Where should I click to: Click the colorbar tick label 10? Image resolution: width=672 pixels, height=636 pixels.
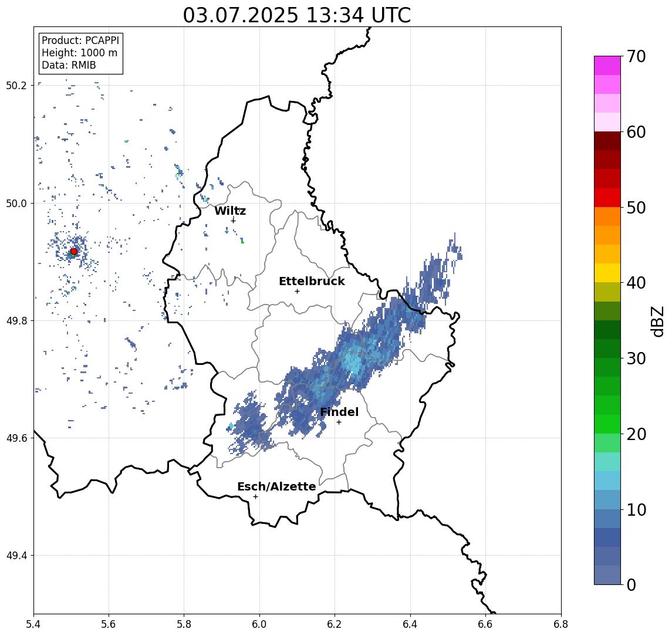click(636, 510)
